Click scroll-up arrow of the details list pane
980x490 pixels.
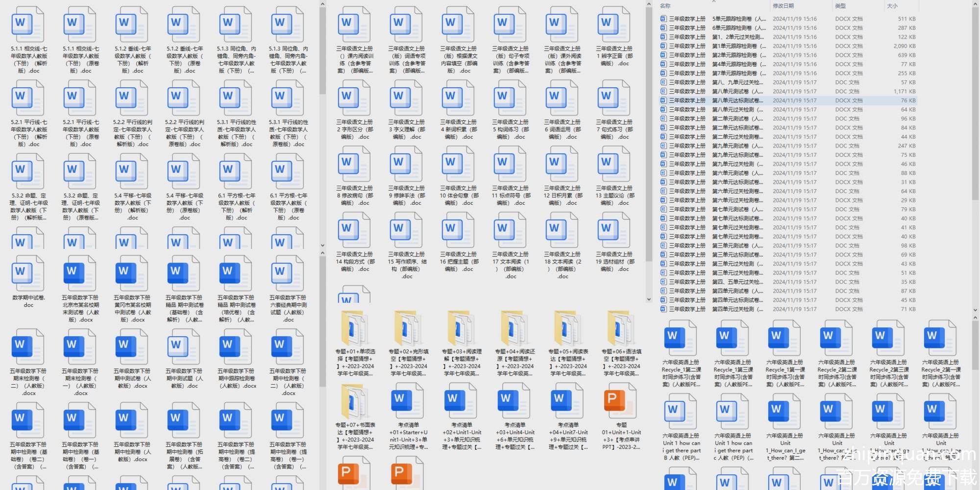click(x=975, y=4)
